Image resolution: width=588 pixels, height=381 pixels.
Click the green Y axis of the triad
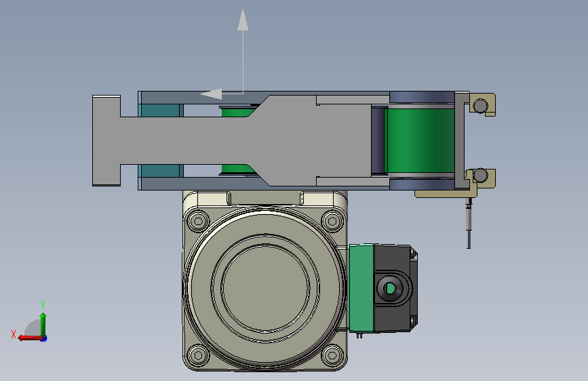click(x=43, y=325)
